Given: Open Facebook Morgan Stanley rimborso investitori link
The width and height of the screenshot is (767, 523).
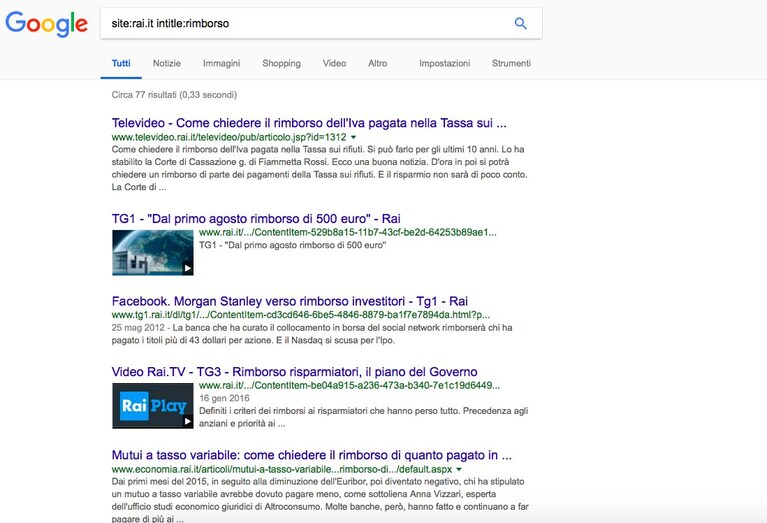Looking at the screenshot, I should [x=290, y=301].
